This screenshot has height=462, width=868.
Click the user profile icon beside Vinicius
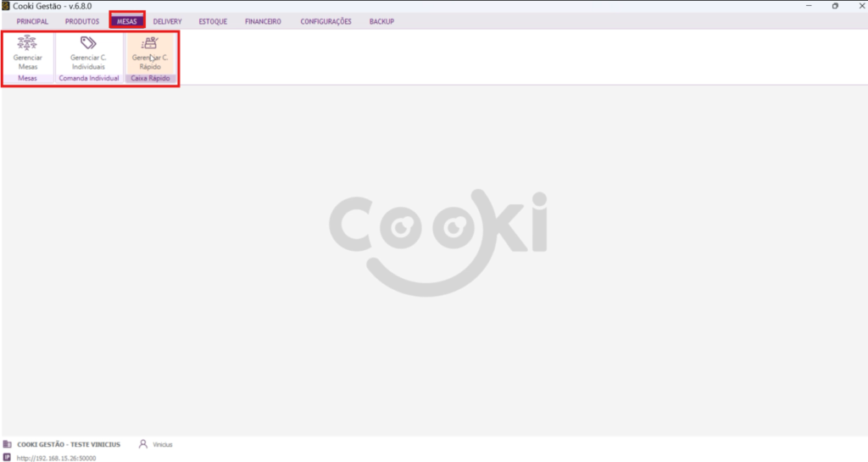(142, 444)
